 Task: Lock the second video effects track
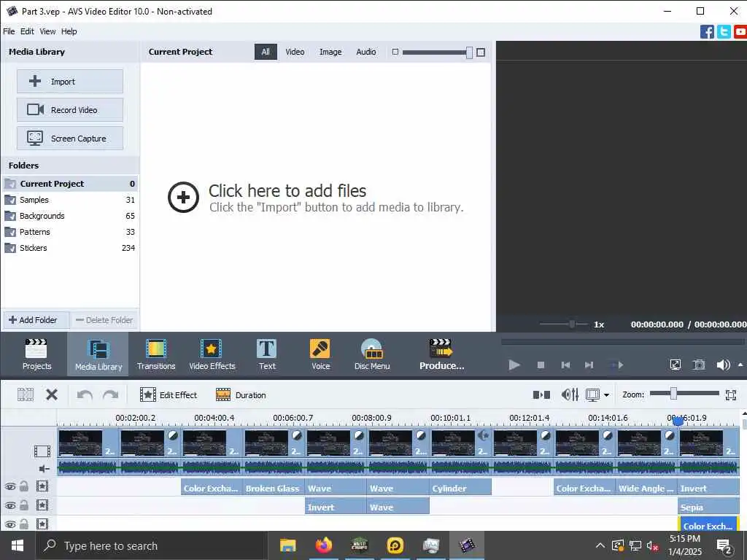(x=24, y=505)
